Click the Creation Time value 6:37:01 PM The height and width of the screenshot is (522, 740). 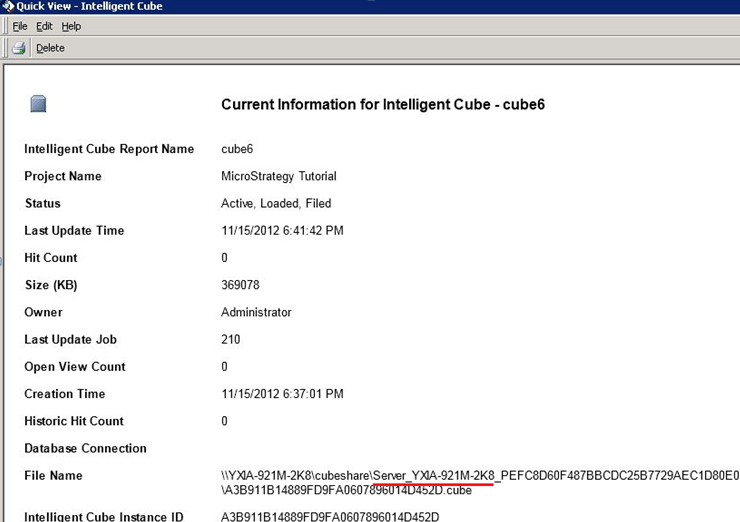282,394
